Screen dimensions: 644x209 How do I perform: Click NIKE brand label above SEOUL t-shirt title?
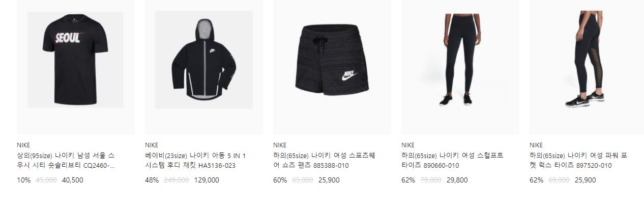click(23, 145)
